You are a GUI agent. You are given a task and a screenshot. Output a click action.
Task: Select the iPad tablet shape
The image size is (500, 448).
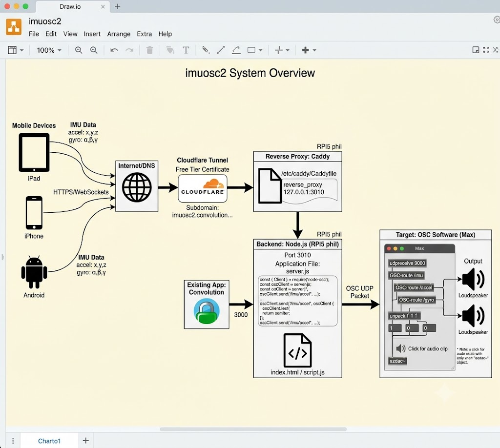34,153
